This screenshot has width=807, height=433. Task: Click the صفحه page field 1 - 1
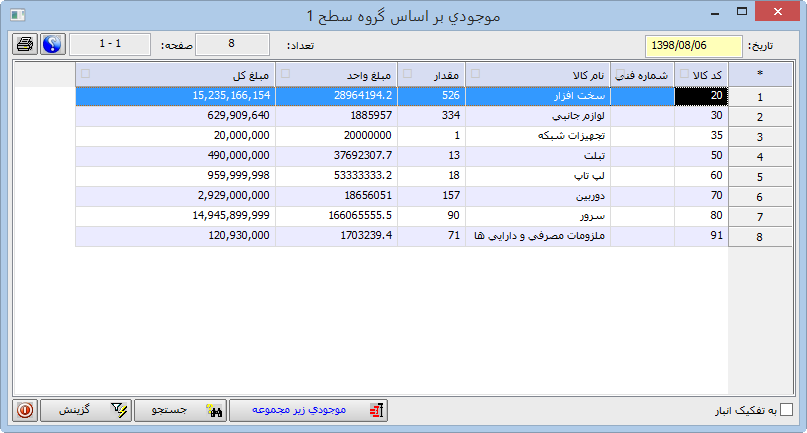110,44
